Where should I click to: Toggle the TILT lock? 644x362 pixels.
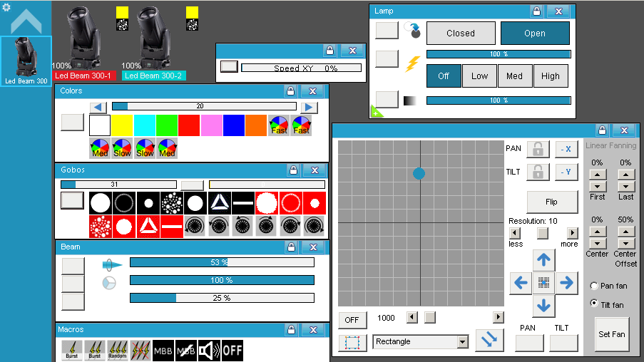pyautogui.click(x=538, y=172)
